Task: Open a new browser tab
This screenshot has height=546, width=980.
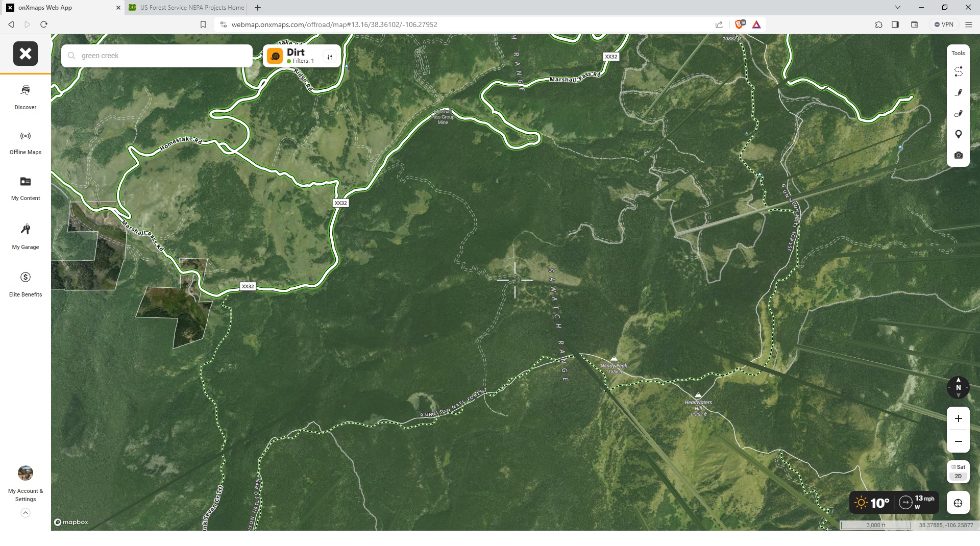Action: click(x=258, y=8)
